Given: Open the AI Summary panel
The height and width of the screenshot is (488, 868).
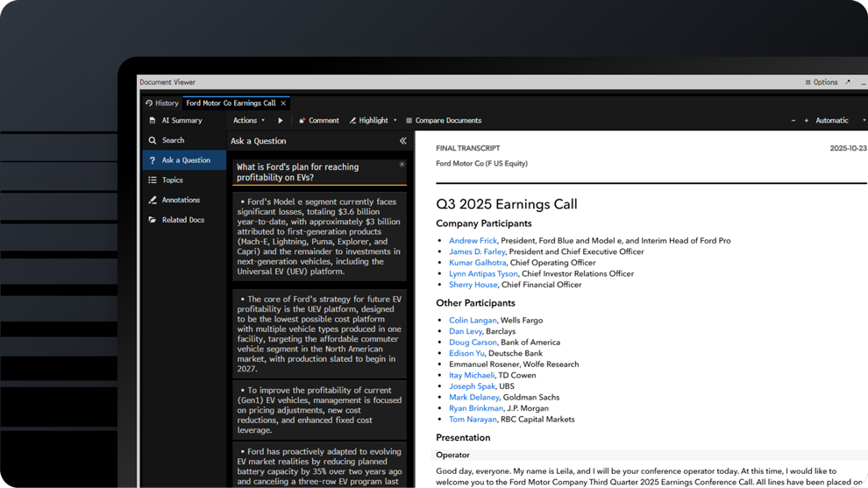Looking at the screenshot, I should click(x=181, y=121).
